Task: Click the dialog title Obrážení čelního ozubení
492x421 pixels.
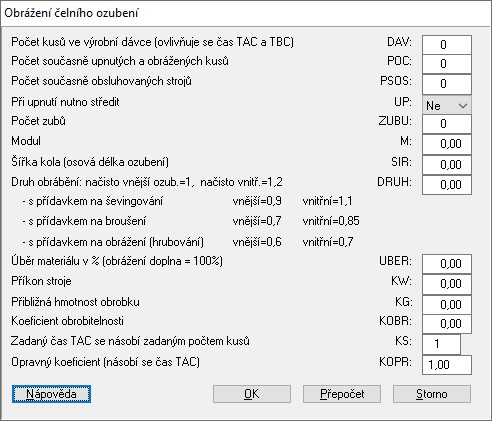Action: (71, 13)
